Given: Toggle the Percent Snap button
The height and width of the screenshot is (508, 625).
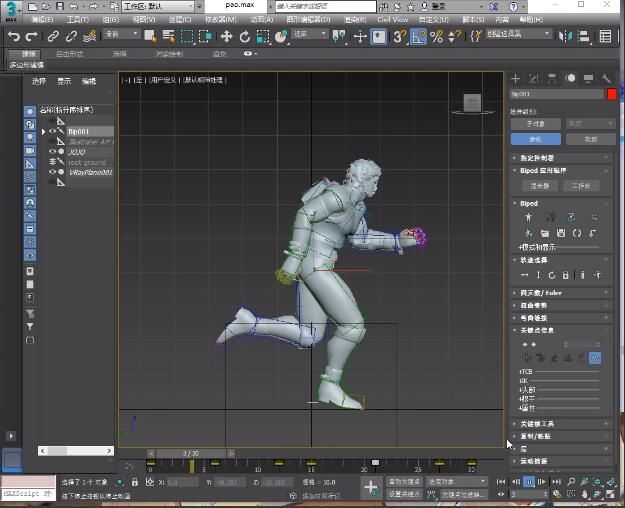Looking at the screenshot, I should (x=436, y=37).
